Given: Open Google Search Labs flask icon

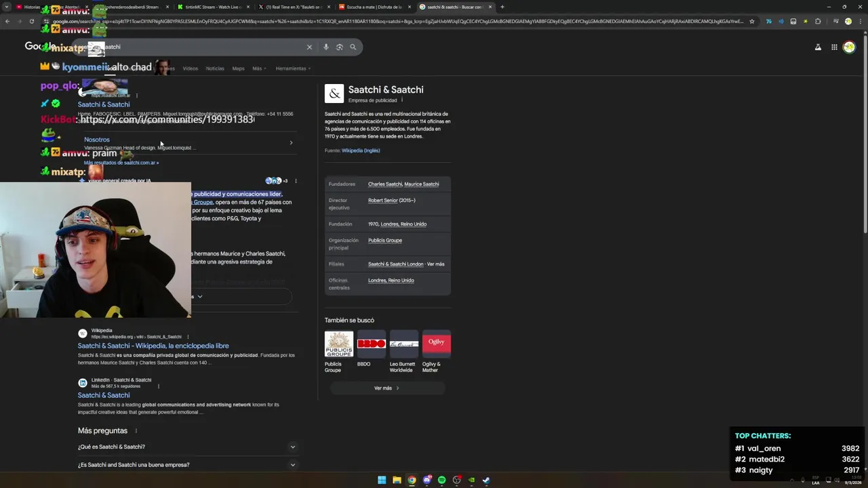Looking at the screenshot, I should click(818, 47).
